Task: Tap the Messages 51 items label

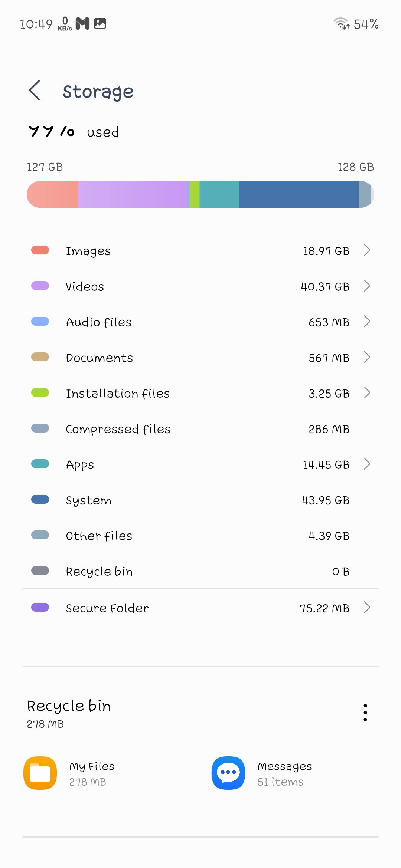Action: [x=281, y=782]
